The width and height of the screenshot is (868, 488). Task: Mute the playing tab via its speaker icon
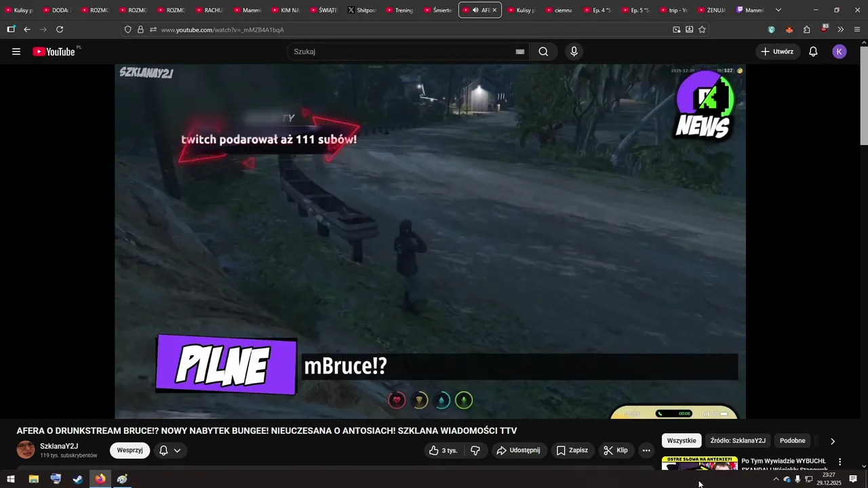475,10
